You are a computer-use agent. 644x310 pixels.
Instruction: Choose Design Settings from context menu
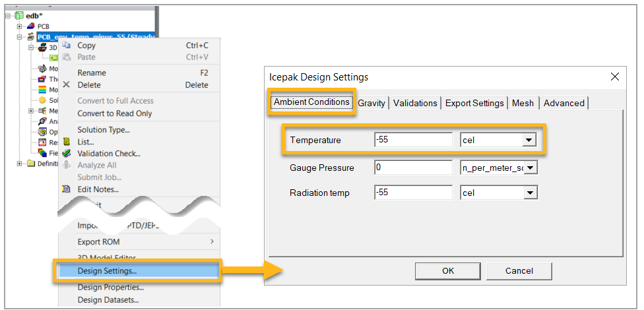[107, 271]
